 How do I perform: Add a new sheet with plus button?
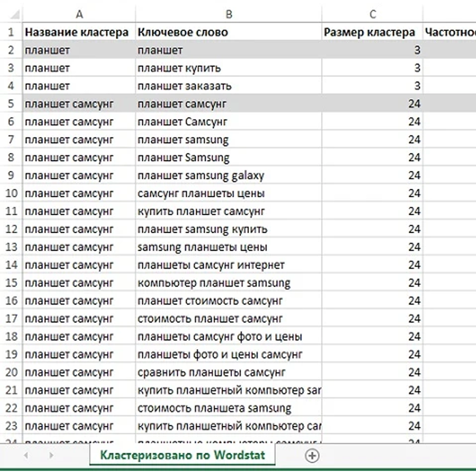(312, 455)
